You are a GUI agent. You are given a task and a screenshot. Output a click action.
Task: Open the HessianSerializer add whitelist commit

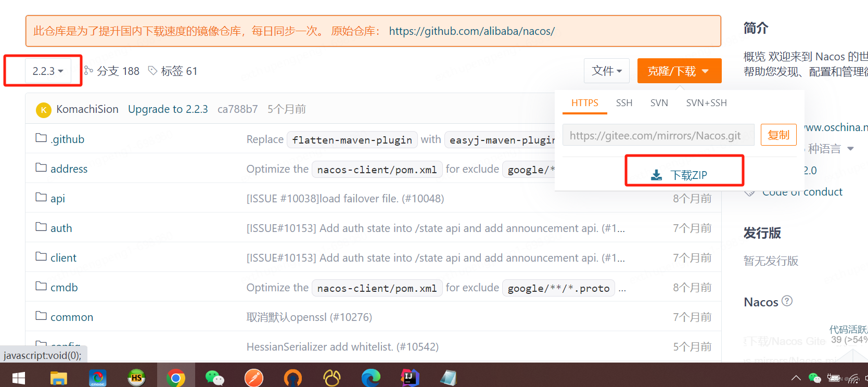point(342,346)
